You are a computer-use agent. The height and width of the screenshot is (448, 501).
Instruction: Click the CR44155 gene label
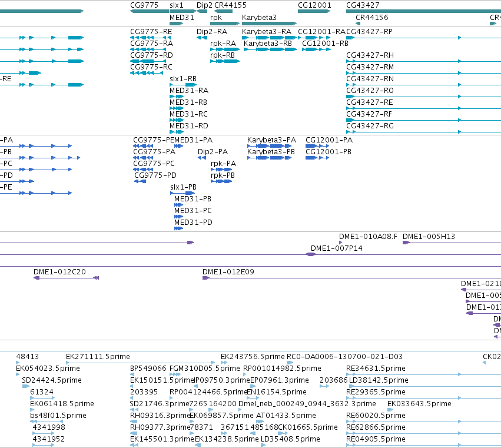pyautogui.click(x=230, y=5)
